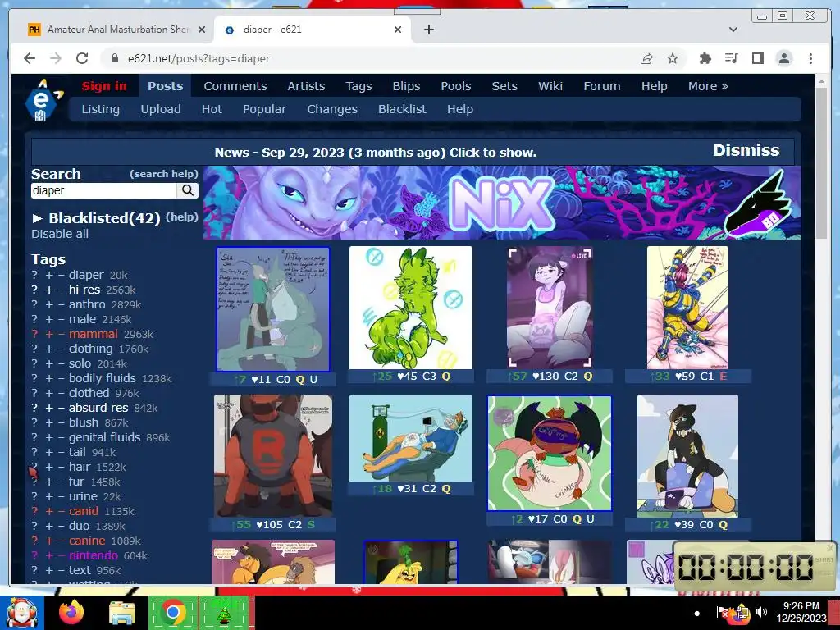The width and height of the screenshot is (840, 630).
Task: Click the Sets navigation link
Action: click(504, 86)
